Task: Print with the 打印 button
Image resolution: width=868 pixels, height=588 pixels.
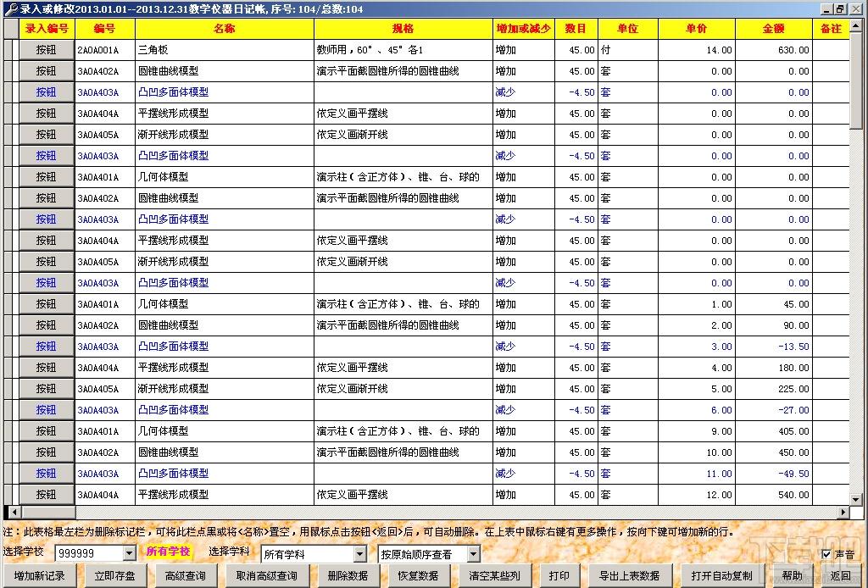Action: tap(559, 576)
